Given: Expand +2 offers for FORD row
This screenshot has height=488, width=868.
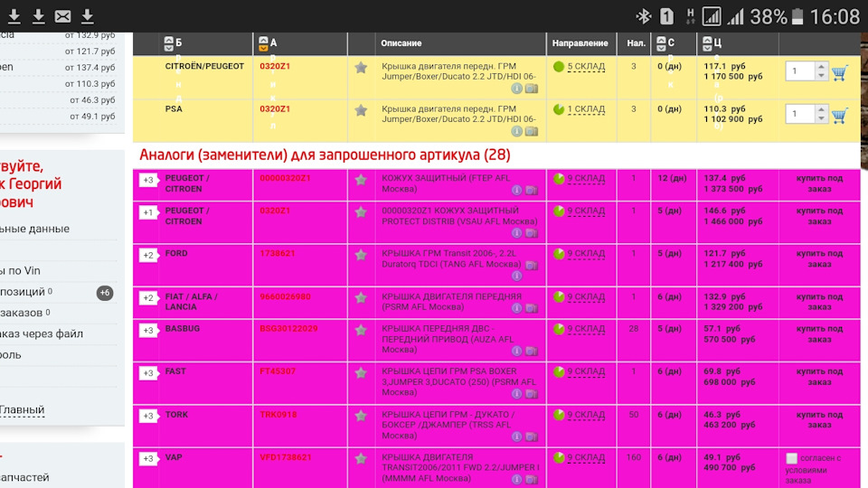Looking at the screenshot, I should (x=148, y=255).
